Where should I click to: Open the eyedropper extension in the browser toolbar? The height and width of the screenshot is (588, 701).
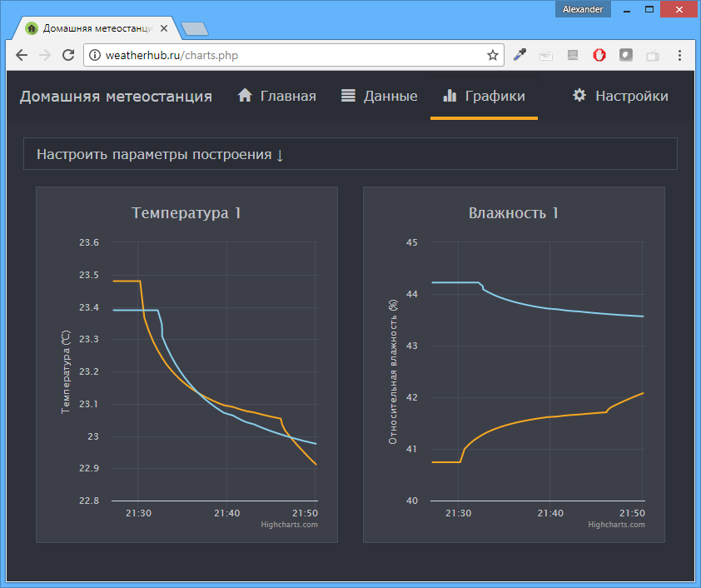[520, 55]
